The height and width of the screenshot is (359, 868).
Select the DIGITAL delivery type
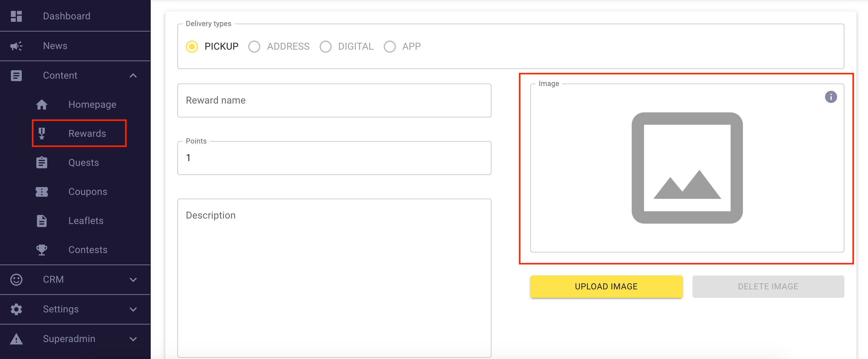[x=326, y=47]
